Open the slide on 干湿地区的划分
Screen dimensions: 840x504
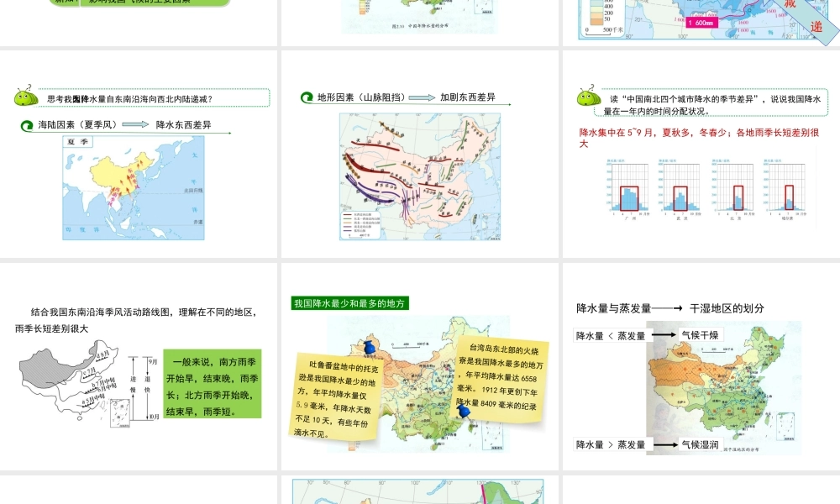701,366
